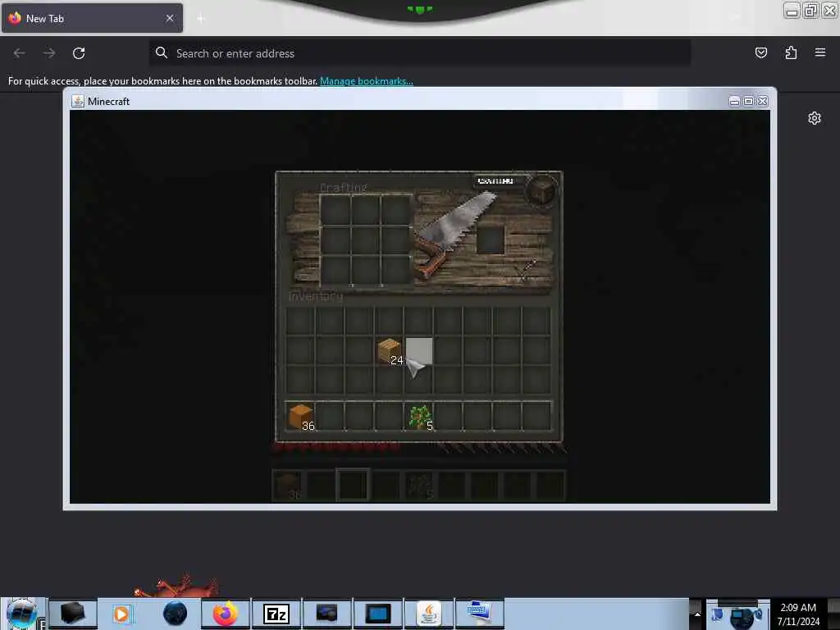This screenshot has height=630, width=840.
Task: Open New Tab personalize gear settings
Action: [815, 118]
